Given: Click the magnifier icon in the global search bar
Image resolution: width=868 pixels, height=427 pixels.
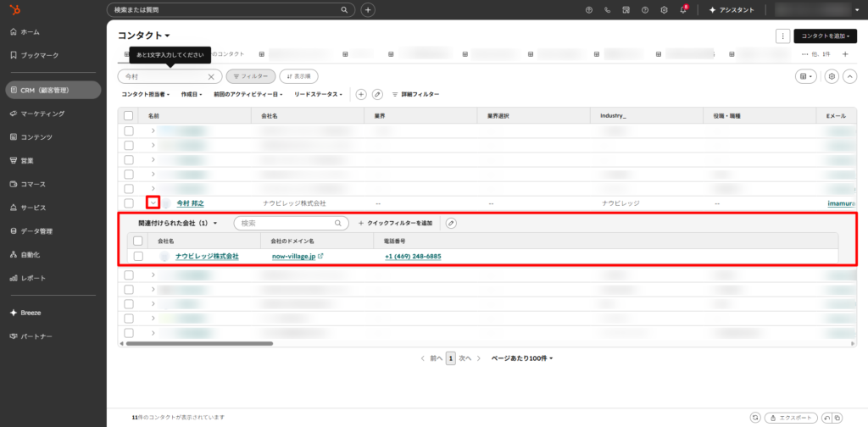Looking at the screenshot, I should (344, 10).
